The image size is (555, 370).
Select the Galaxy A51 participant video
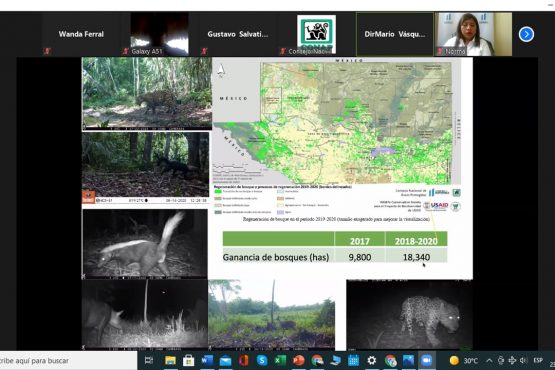pyautogui.click(x=159, y=34)
